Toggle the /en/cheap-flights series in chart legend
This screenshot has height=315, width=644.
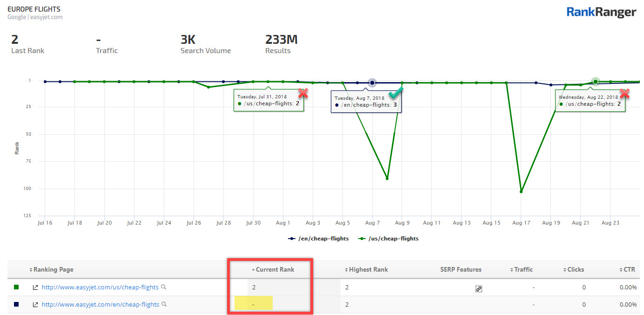(x=318, y=239)
